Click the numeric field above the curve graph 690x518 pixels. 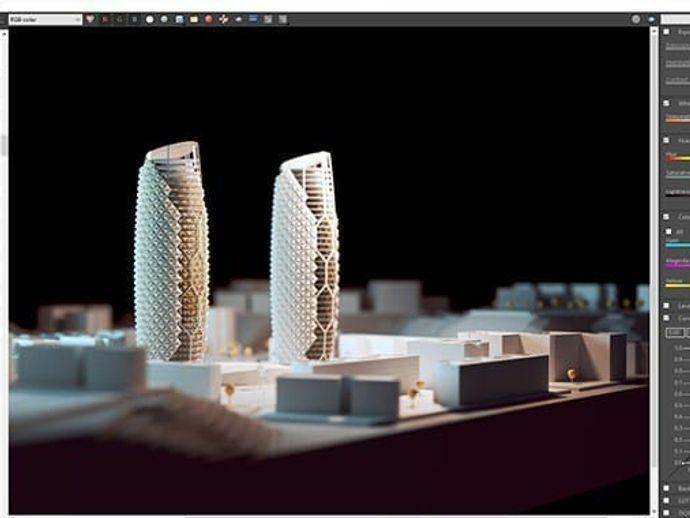click(675, 333)
